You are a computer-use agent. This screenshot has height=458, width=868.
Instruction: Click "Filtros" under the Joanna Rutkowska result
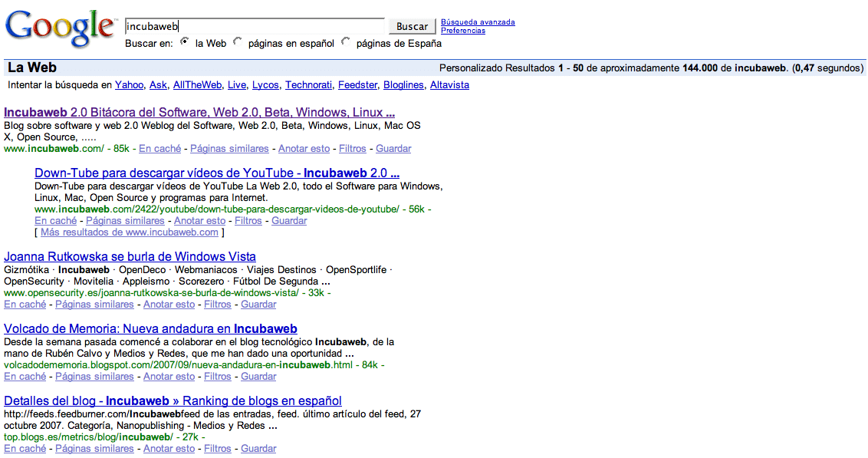[x=218, y=305]
